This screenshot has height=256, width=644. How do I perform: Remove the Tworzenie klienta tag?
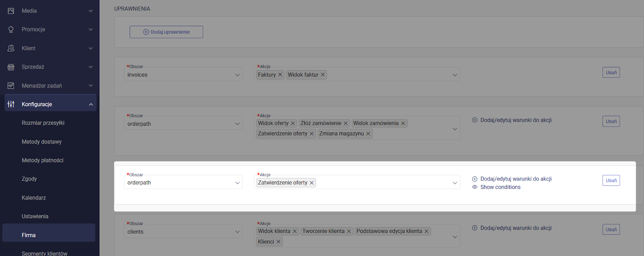tap(349, 231)
